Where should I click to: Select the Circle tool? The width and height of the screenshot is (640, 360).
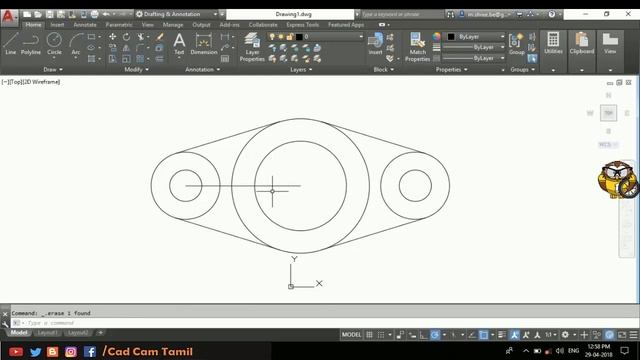54,44
